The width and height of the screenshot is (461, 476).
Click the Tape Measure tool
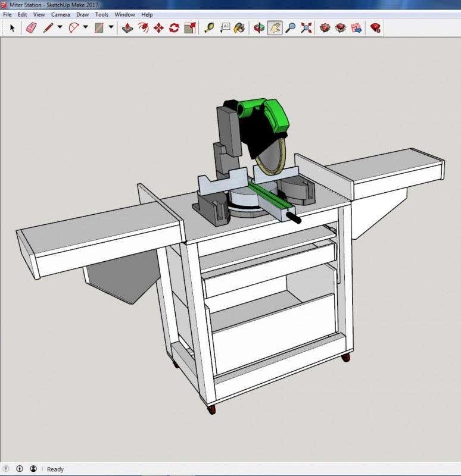209,27
